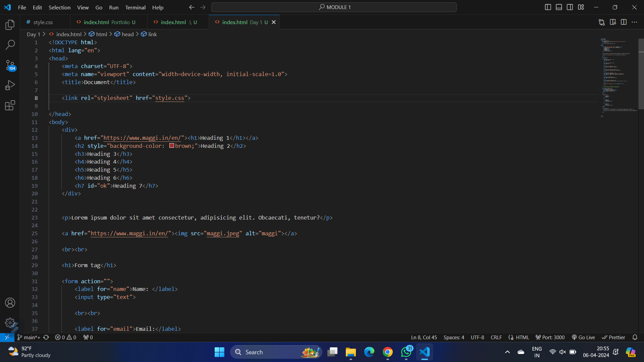Screen dimensions: 644x362
Task: Go forward with navigation arrow
Action: [x=203, y=7]
